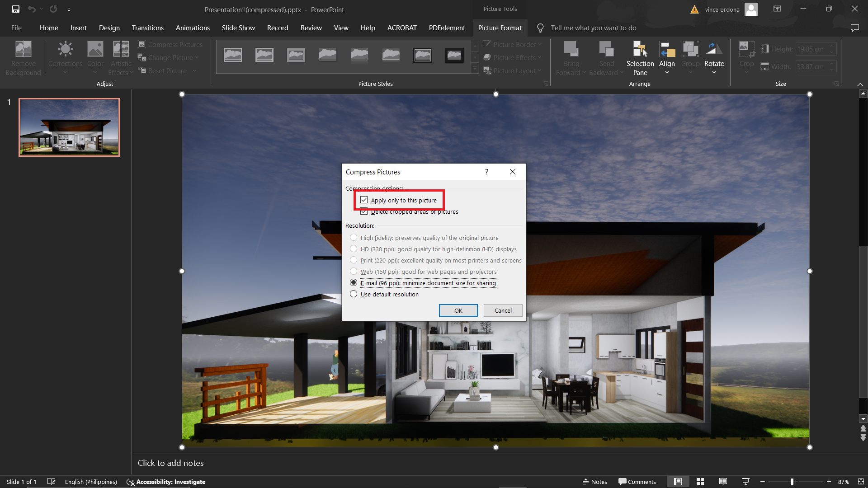Click OK in Compress Pictures dialog

point(458,310)
